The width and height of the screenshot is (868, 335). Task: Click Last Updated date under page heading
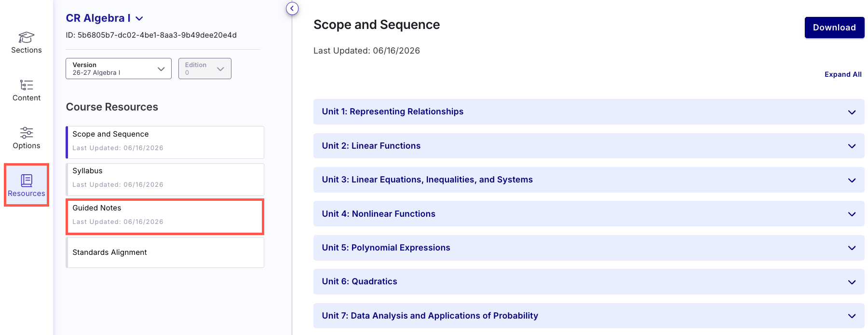pos(366,51)
